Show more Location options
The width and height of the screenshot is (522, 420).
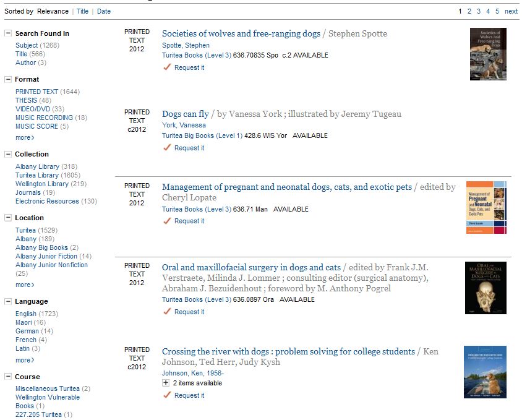(x=25, y=285)
